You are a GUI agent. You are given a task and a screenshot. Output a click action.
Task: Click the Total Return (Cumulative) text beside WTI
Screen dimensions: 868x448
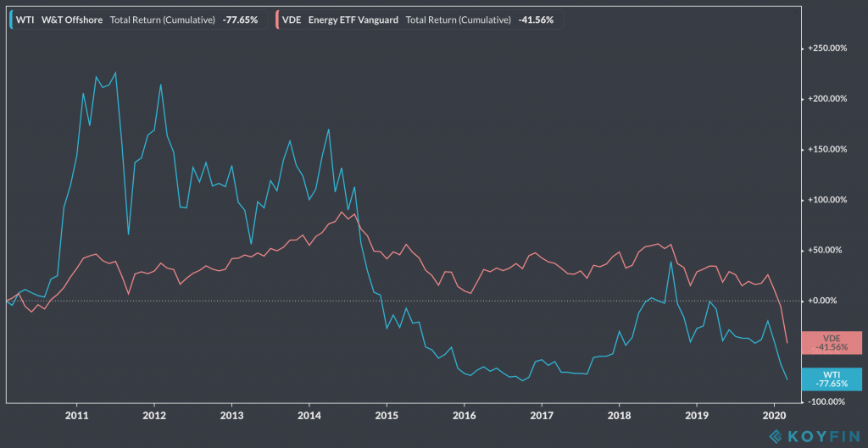tap(162, 20)
